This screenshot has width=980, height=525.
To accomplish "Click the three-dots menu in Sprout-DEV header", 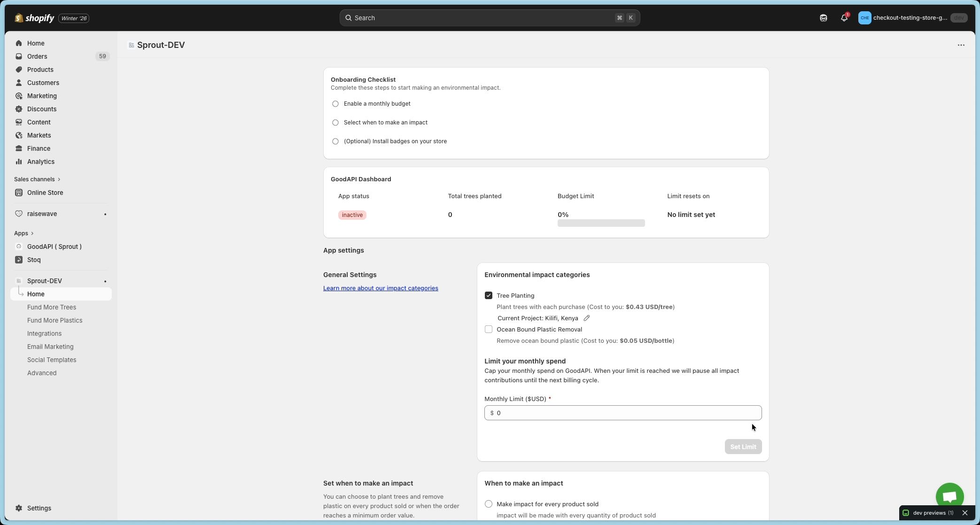I will pyautogui.click(x=961, y=45).
